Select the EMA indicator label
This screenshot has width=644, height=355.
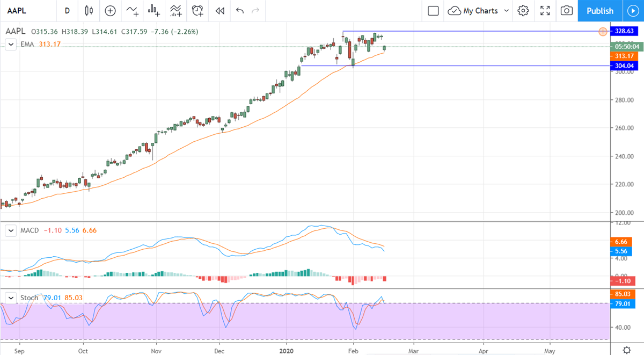(27, 45)
